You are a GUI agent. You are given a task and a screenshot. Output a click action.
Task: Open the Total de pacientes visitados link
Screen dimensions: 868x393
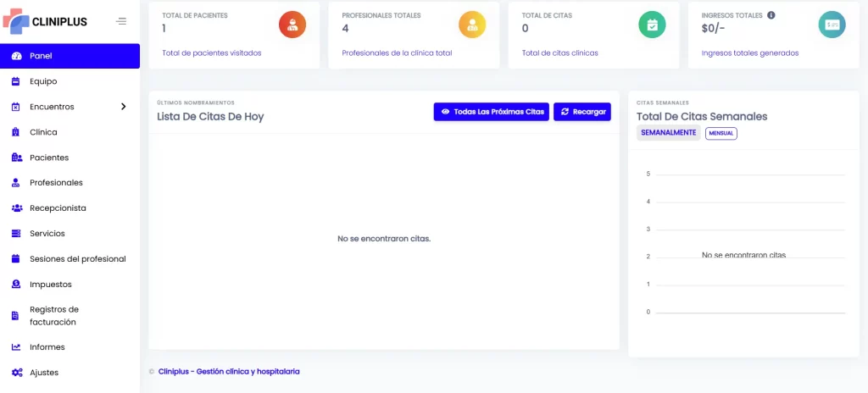pos(211,53)
